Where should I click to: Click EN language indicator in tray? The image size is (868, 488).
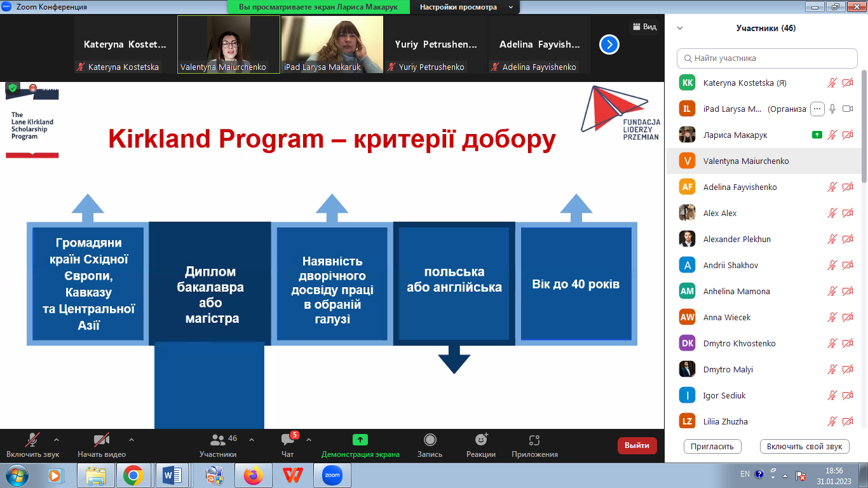coord(745,474)
